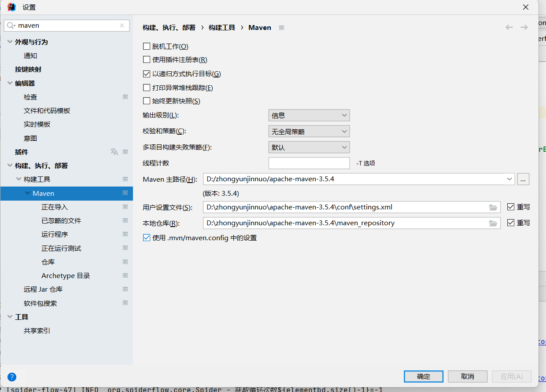Close the 设置 dialog window

(x=526, y=7)
